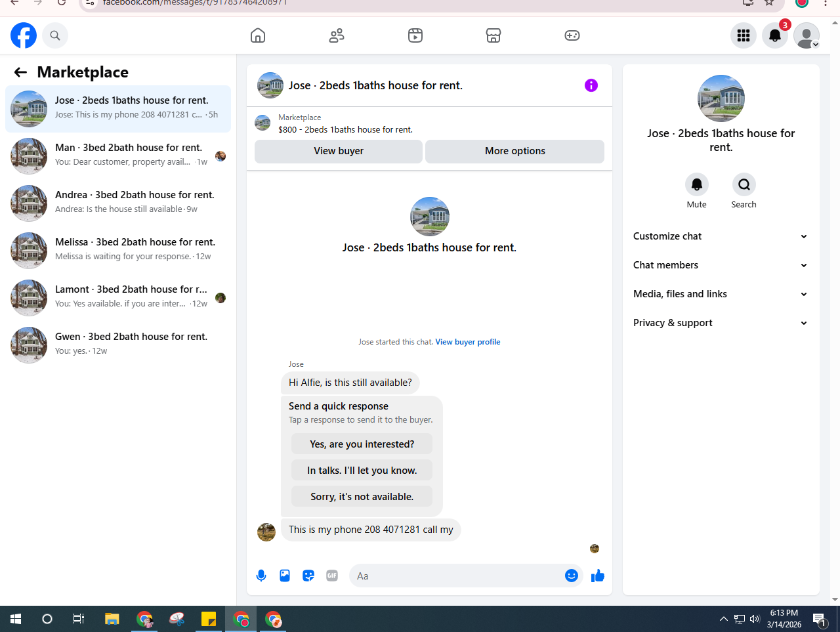Send quick response 'Yes, are you interested?'

pyautogui.click(x=362, y=444)
